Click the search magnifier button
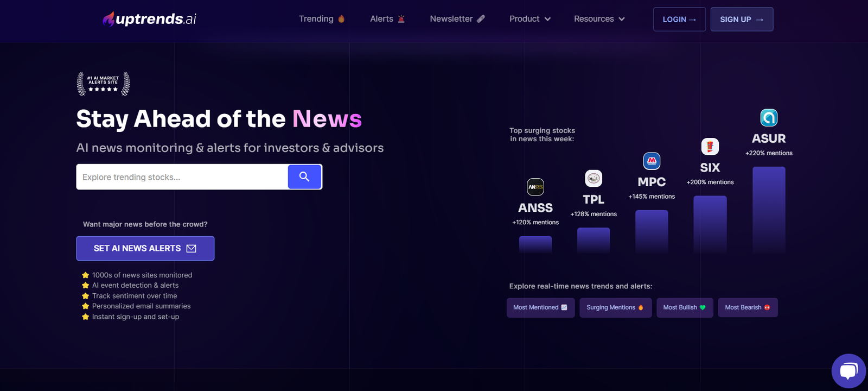 (304, 176)
